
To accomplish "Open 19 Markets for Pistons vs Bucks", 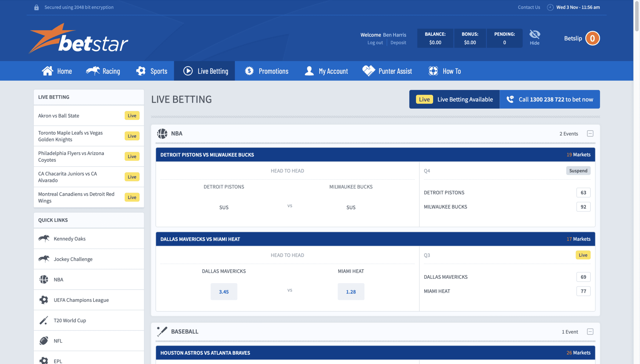I will 578,155.
